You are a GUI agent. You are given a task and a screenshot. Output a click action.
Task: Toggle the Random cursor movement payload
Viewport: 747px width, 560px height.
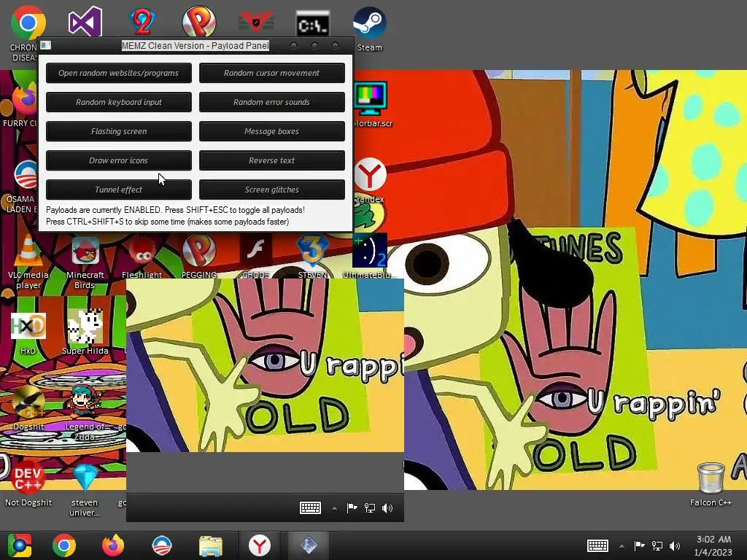coord(271,73)
